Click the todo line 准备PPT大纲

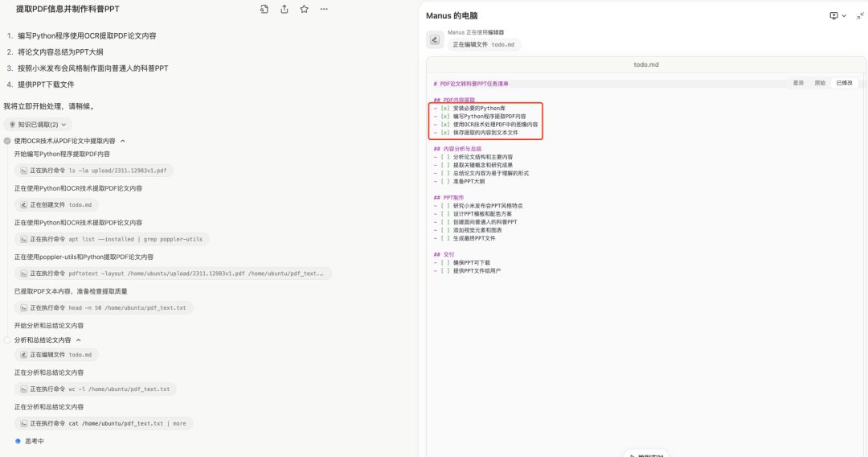click(x=469, y=182)
